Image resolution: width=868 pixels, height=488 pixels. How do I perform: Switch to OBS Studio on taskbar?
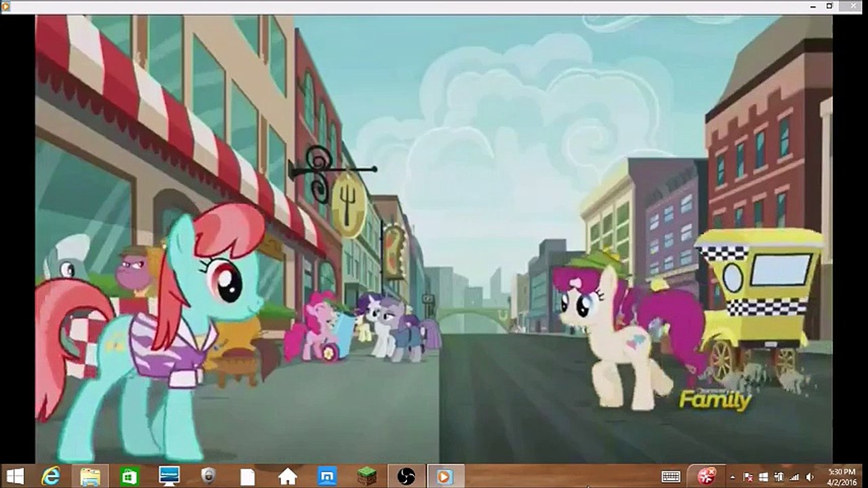click(406, 476)
